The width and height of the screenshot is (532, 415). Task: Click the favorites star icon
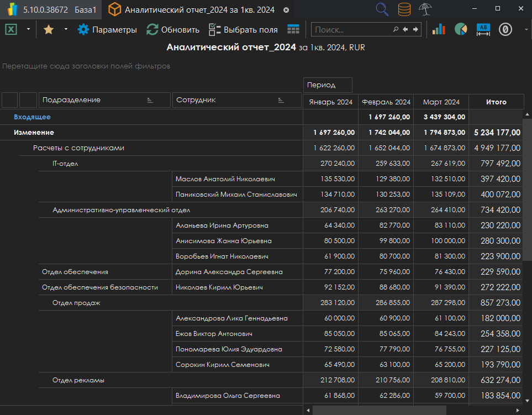click(x=49, y=30)
